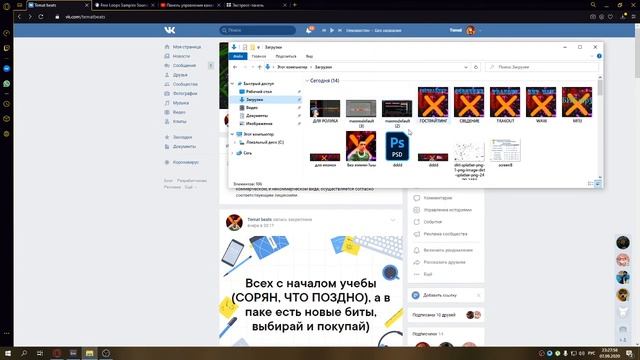
Task: Collapse the Этот компьютер tree node
Action: [233, 134]
